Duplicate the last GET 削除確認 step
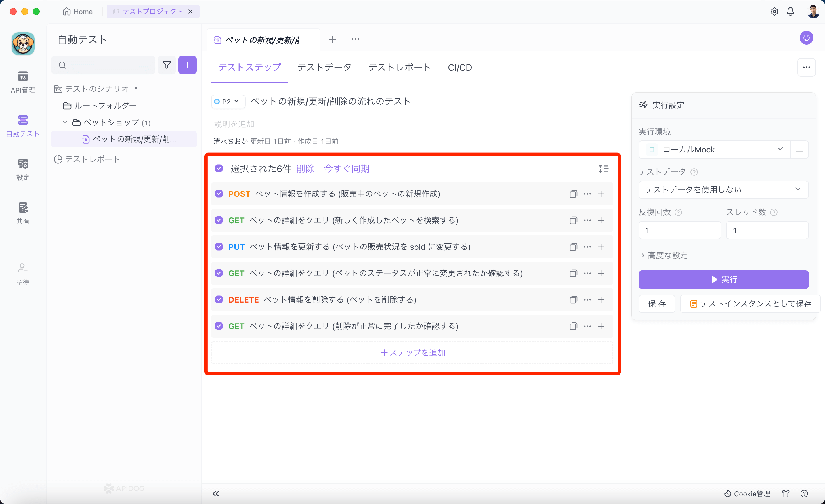This screenshot has height=504, width=825. pyautogui.click(x=573, y=326)
